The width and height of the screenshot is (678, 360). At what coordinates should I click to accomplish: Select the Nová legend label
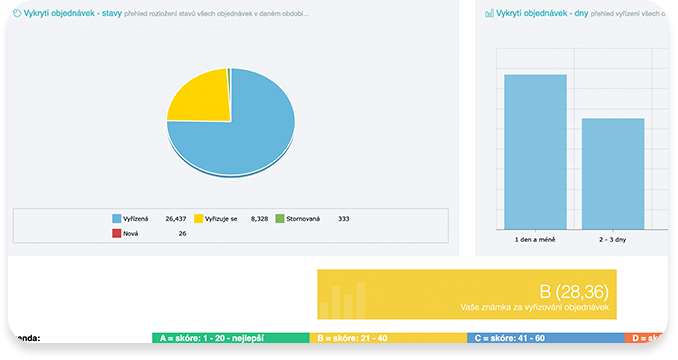click(131, 233)
